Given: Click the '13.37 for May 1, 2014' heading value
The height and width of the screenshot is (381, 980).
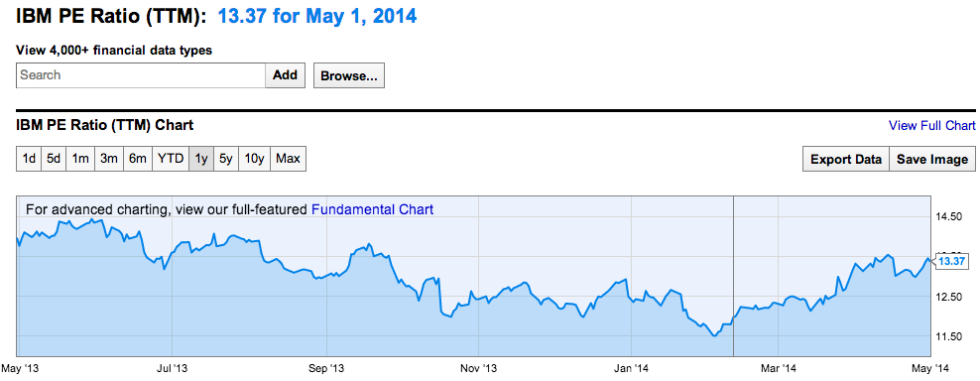Looking at the screenshot, I should [x=316, y=16].
